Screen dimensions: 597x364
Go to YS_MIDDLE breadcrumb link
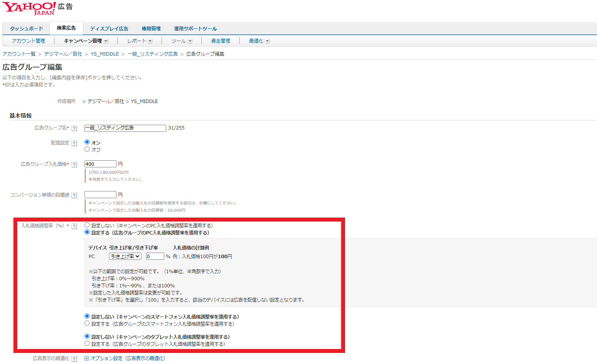[105, 54]
